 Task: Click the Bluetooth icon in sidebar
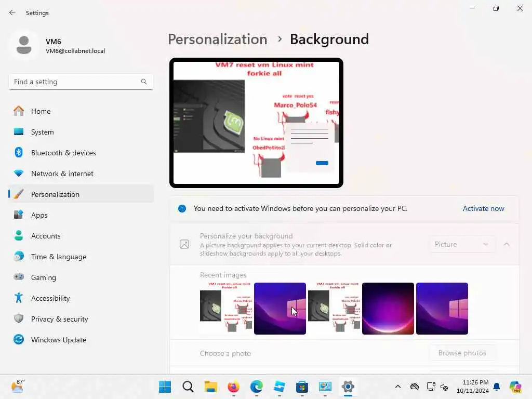tap(19, 152)
